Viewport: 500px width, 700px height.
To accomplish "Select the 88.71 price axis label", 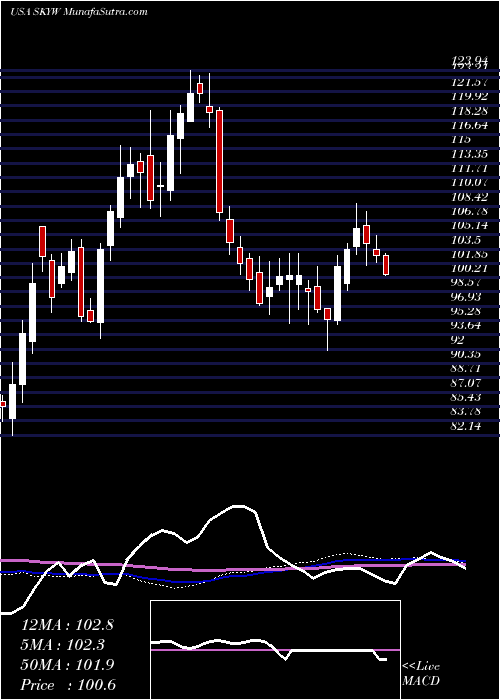I will tap(467, 369).
